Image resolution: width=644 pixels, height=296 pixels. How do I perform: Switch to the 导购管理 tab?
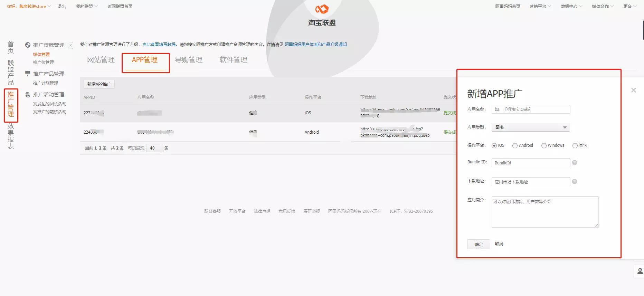coord(189,60)
